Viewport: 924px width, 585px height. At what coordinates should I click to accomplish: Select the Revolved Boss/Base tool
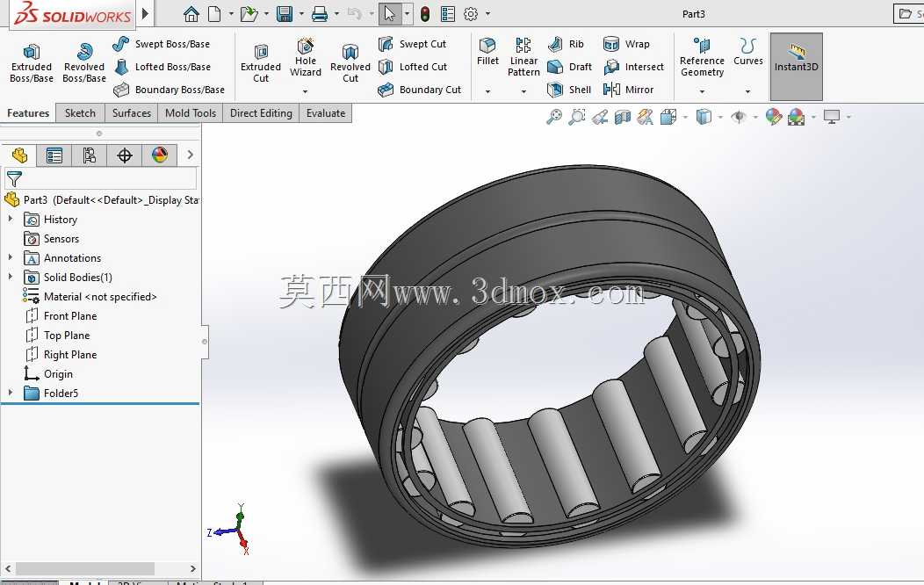click(84, 62)
